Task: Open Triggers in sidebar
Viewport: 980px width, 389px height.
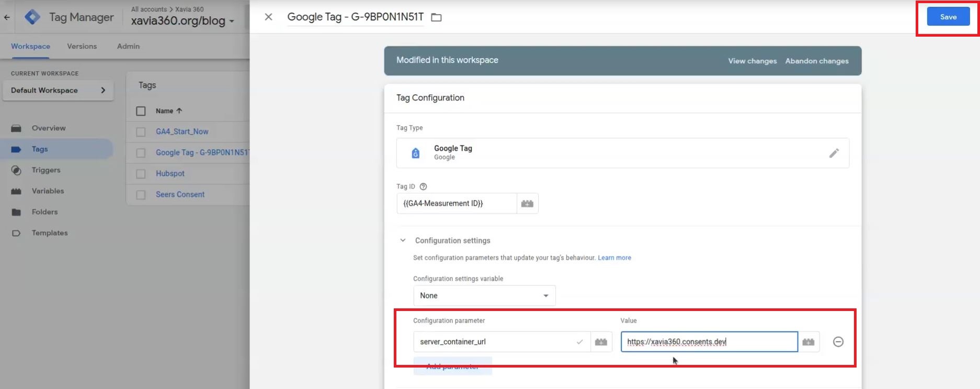Action: [46, 170]
